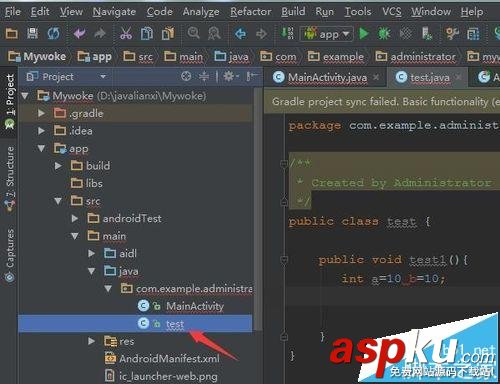
Task: Expand res folder arrow
Action: pos(91,341)
